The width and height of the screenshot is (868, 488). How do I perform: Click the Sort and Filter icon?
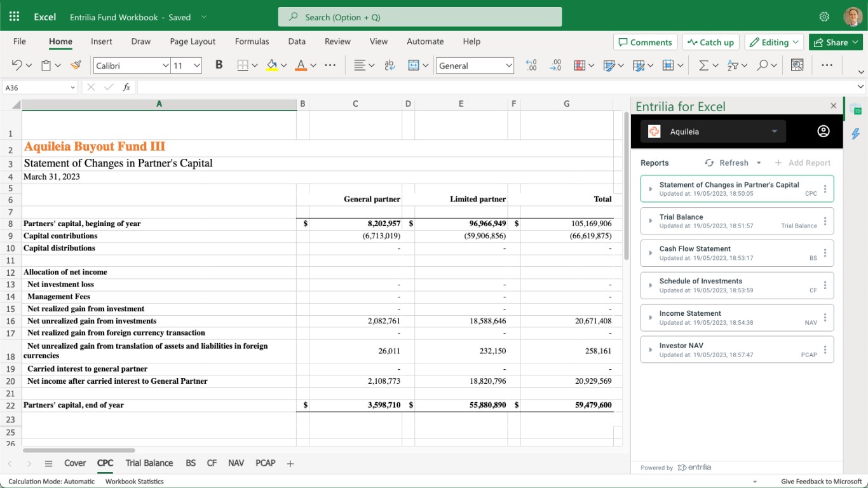pyautogui.click(x=733, y=65)
